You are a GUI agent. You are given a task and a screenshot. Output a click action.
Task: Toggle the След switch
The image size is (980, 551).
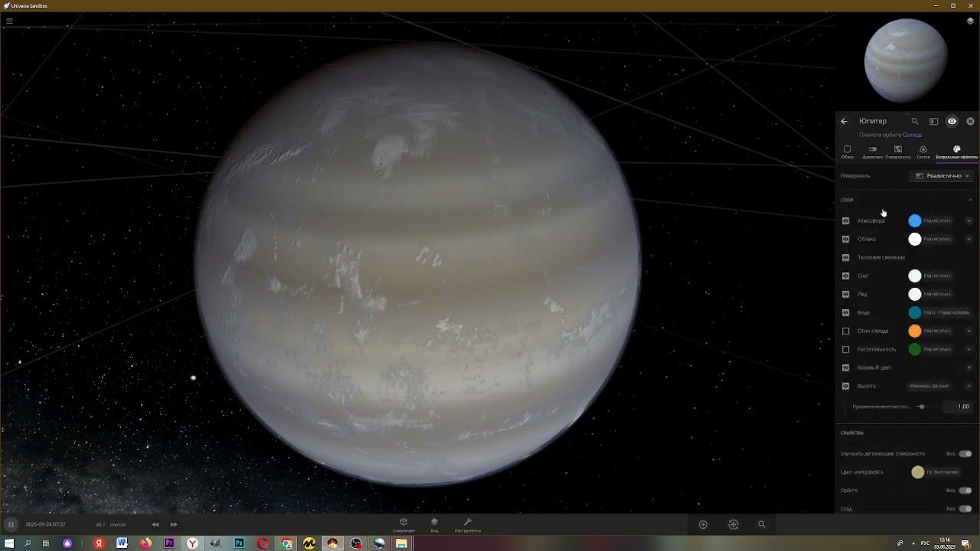coord(965,509)
